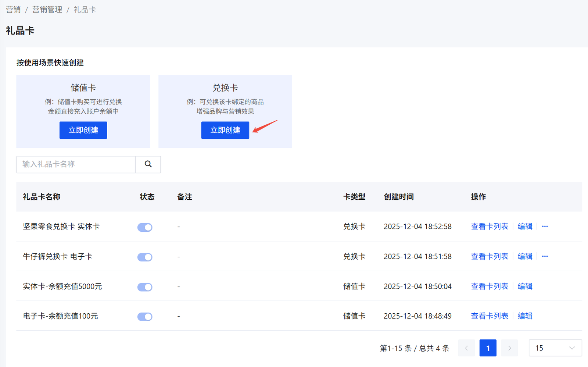Create a 兑换卡 with 立即创建
This screenshot has width=588, height=367.
tap(225, 130)
